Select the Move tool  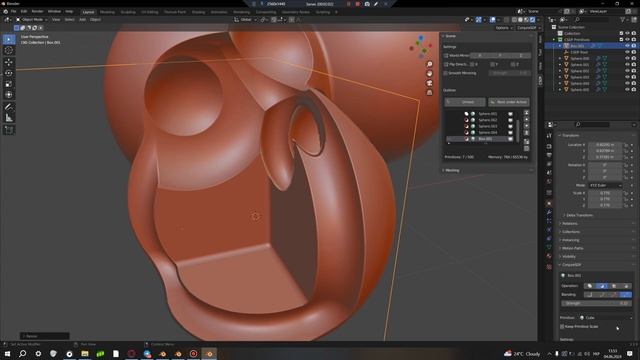click(x=9, y=62)
